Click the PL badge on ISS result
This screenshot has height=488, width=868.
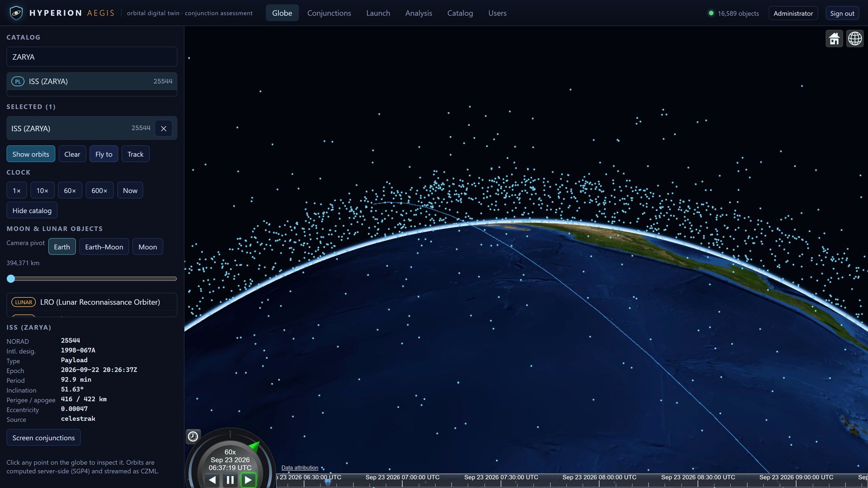click(x=18, y=81)
